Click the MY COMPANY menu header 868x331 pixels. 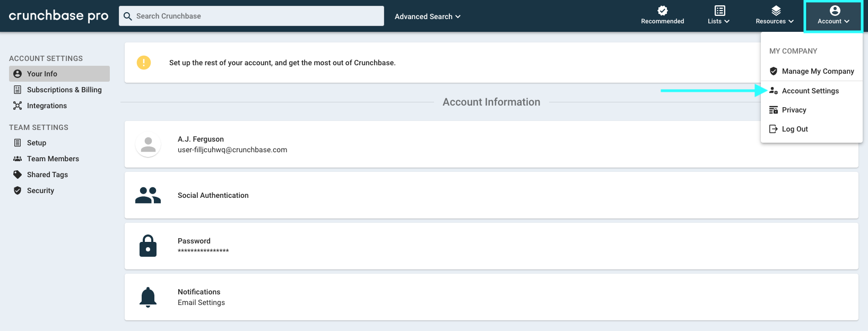(793, 51)
